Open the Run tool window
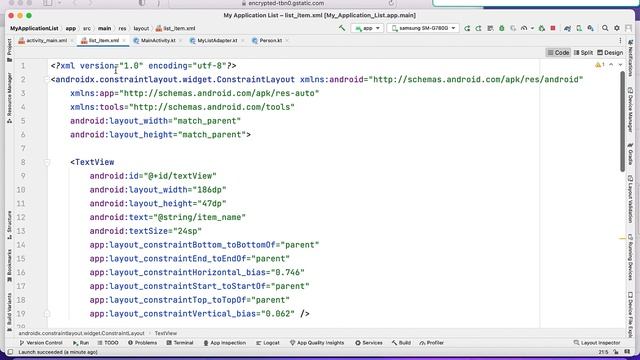 [81, 343]
